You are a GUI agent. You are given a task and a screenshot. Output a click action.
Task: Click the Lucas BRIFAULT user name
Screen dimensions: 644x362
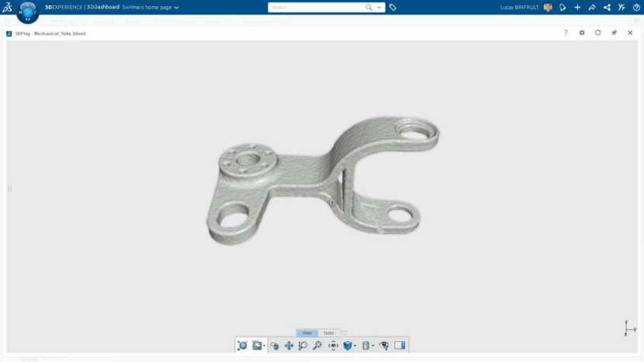519,8
